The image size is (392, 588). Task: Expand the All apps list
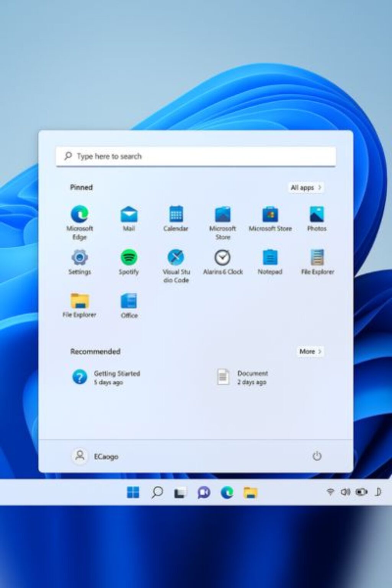tap(305, 188)
